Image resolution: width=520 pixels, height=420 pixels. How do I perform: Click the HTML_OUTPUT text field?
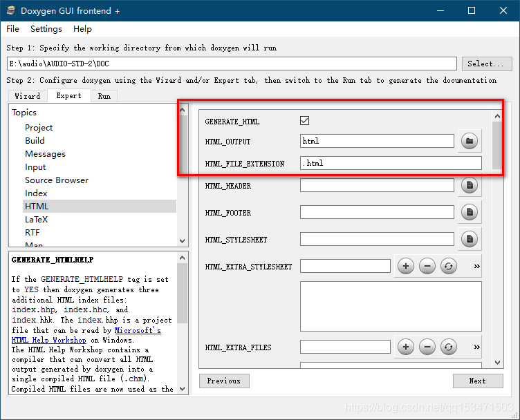(x=377, y=141)
